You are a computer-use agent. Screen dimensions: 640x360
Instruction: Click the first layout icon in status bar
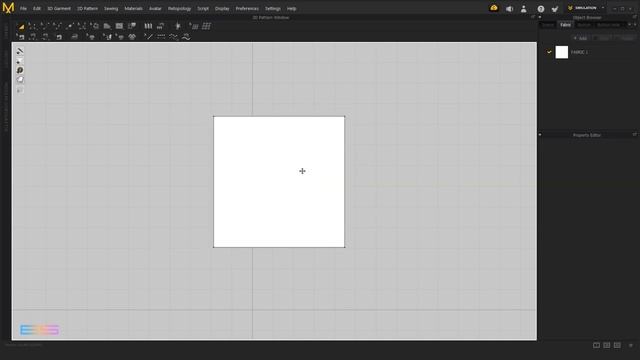(596, 345)
